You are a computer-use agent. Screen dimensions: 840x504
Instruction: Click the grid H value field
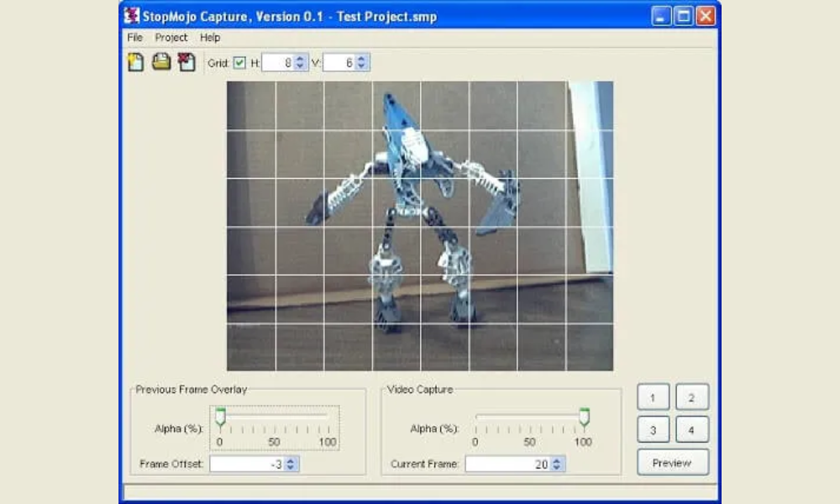pyautogui.click(x=279, y=63)
